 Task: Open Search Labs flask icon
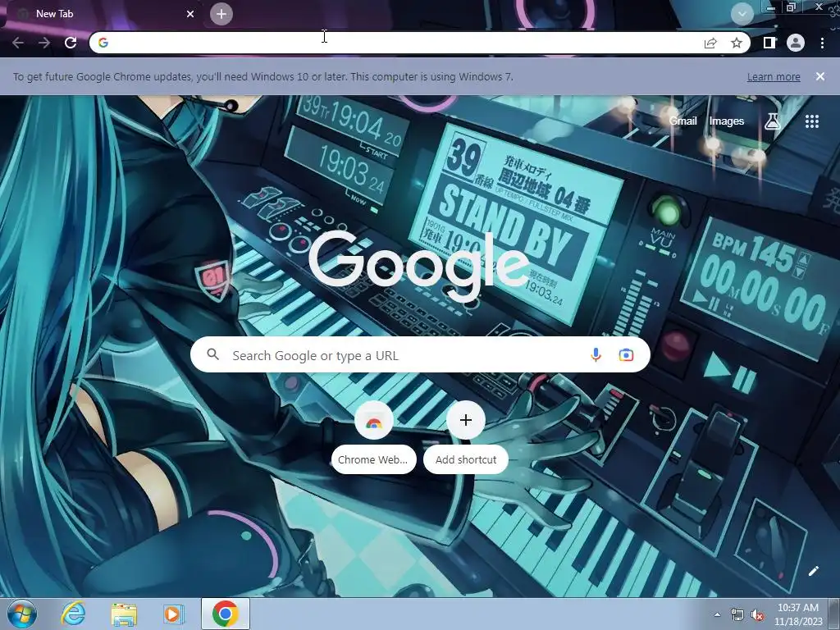(772, 121)
